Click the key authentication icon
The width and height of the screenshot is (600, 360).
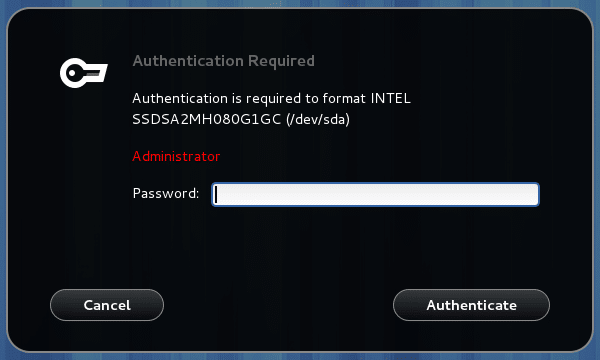click(x=84, y=73)
